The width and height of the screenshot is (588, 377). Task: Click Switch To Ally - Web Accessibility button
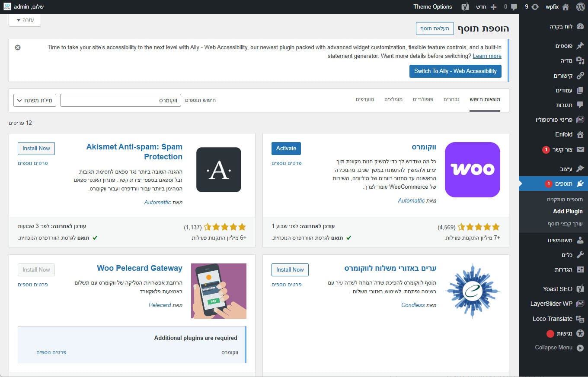455,71
